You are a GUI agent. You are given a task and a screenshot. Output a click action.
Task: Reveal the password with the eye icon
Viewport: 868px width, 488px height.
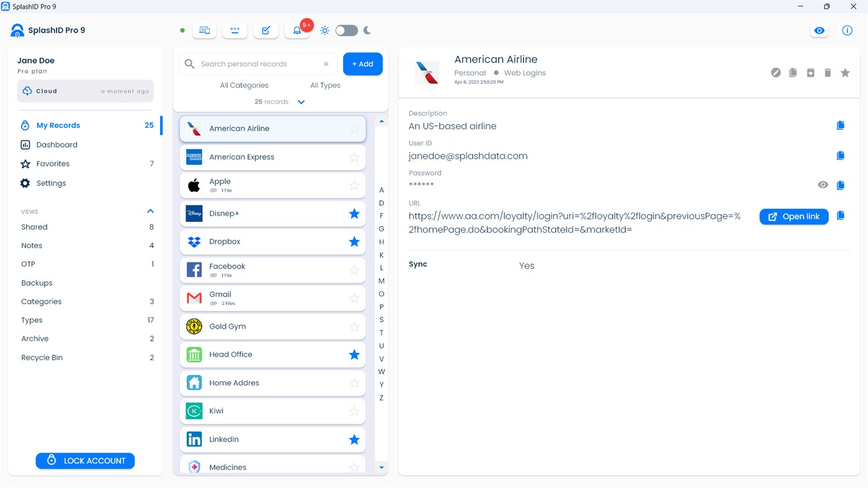point(823,185)
